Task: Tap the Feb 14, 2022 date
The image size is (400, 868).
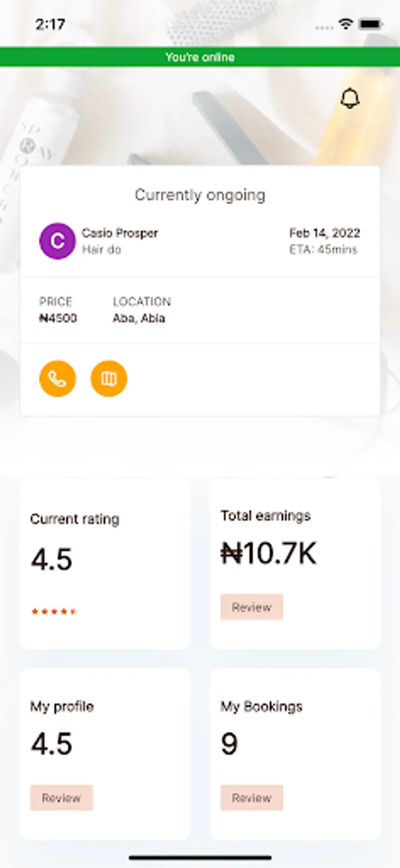Action: coord(324,233)
